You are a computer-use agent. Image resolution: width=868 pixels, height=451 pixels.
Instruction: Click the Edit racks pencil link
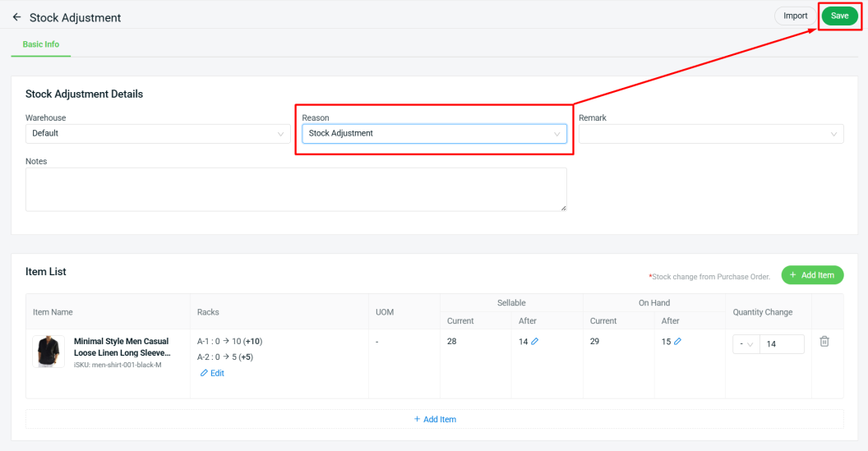(212, 373)
